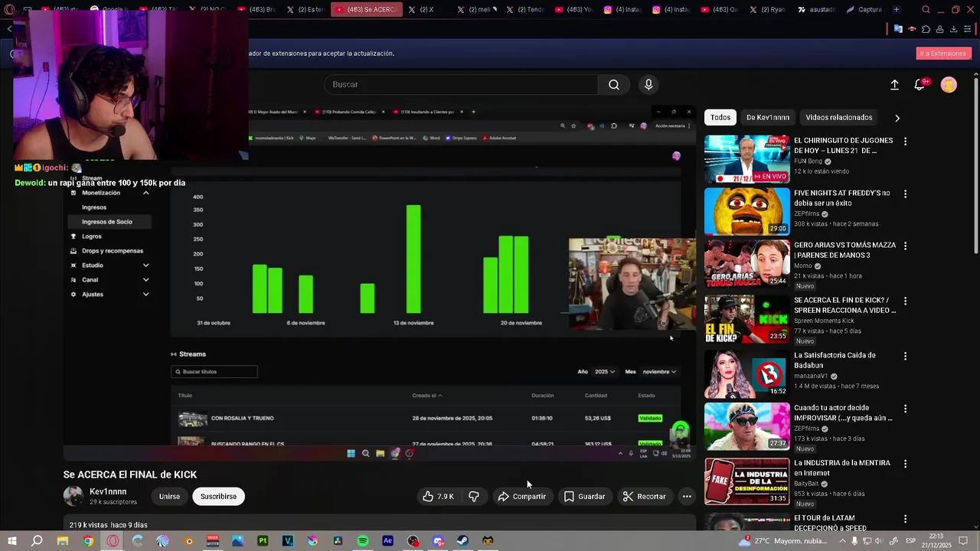Open Spotify from the Windows taskbar
Viewport: 980px width, 551px height.
[363, 541]
